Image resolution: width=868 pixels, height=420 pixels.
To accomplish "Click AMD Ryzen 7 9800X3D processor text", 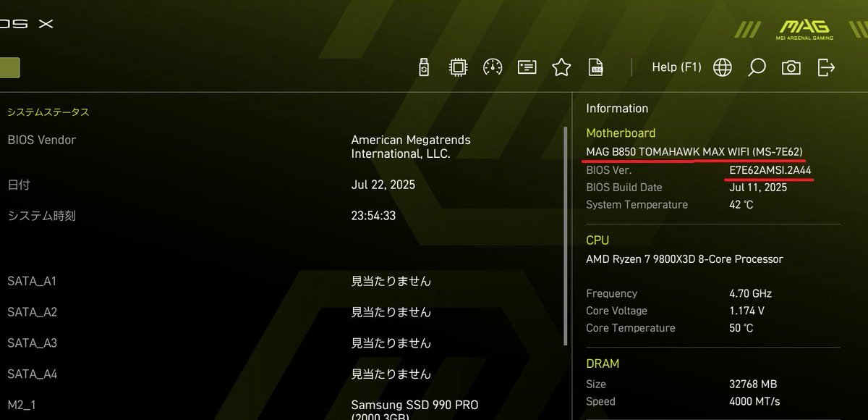I will (684, 259).
